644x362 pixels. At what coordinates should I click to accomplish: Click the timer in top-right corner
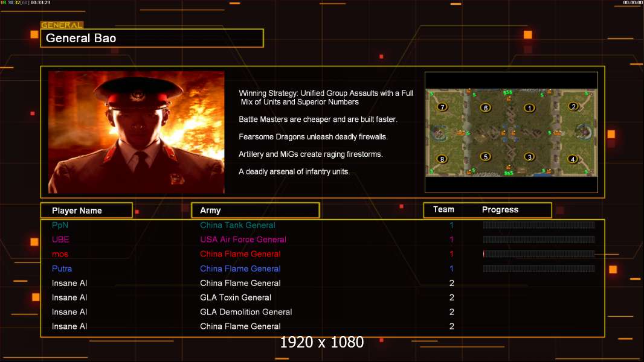(x=633, y=2)
